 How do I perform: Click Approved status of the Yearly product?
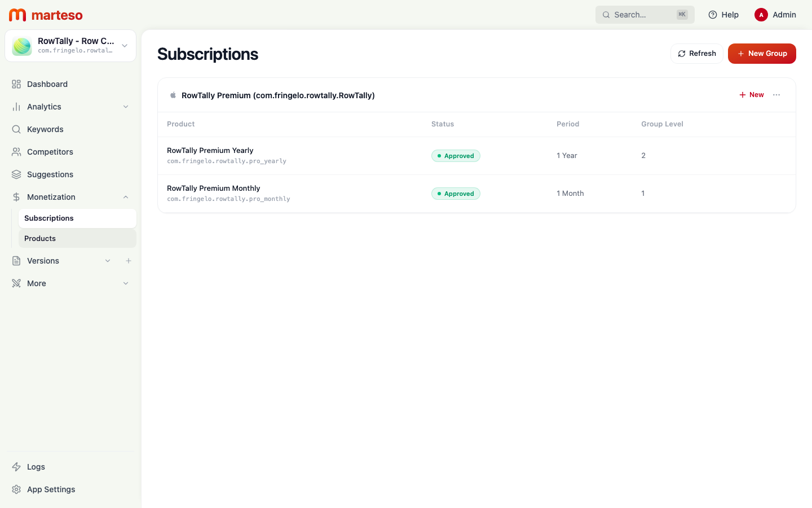456,156
